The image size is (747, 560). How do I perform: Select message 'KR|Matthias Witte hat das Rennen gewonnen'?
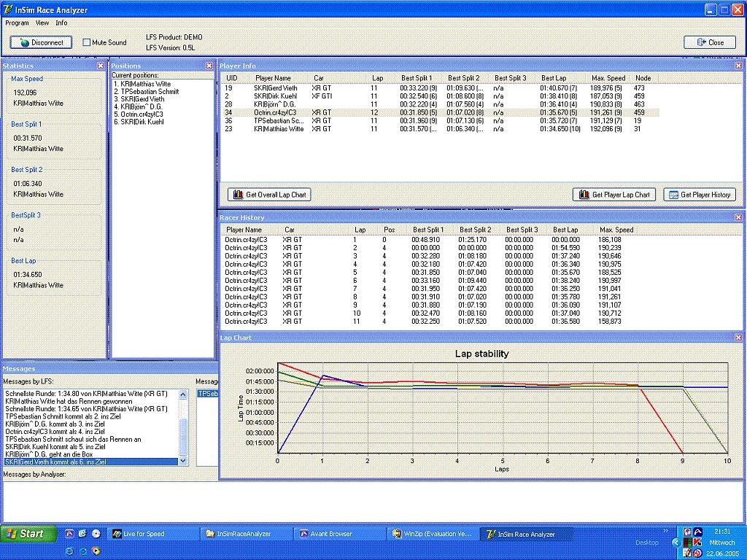click(69, 402)
